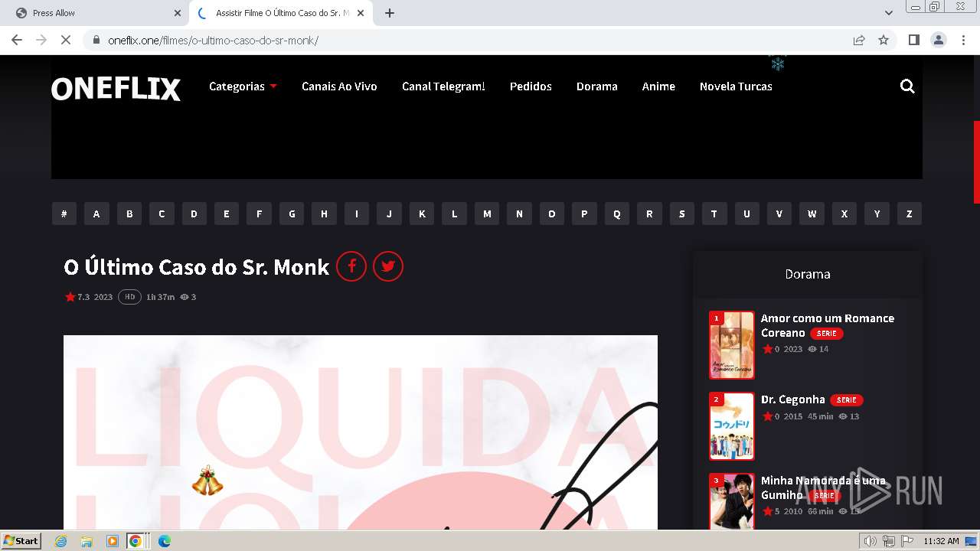The height and width of the screenshot is (551, 980).
Task: Open media player taskbar icon
Action: (113, 541)
